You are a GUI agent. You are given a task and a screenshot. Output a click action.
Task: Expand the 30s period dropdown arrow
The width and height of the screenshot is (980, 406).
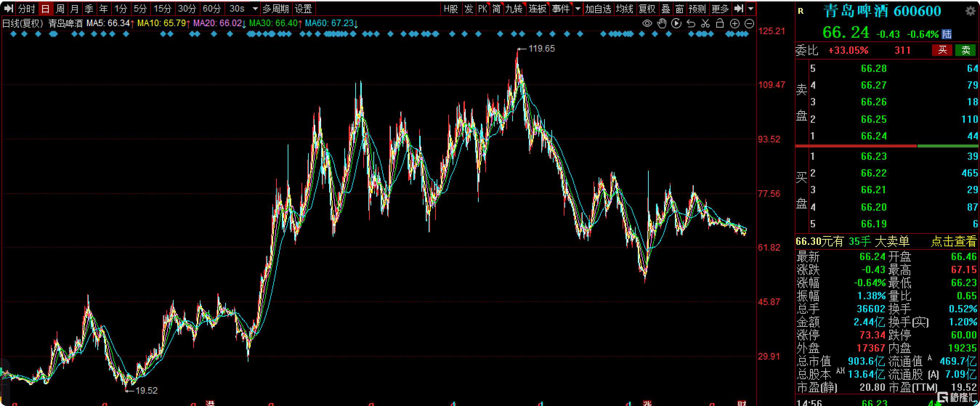pos(255,9)
